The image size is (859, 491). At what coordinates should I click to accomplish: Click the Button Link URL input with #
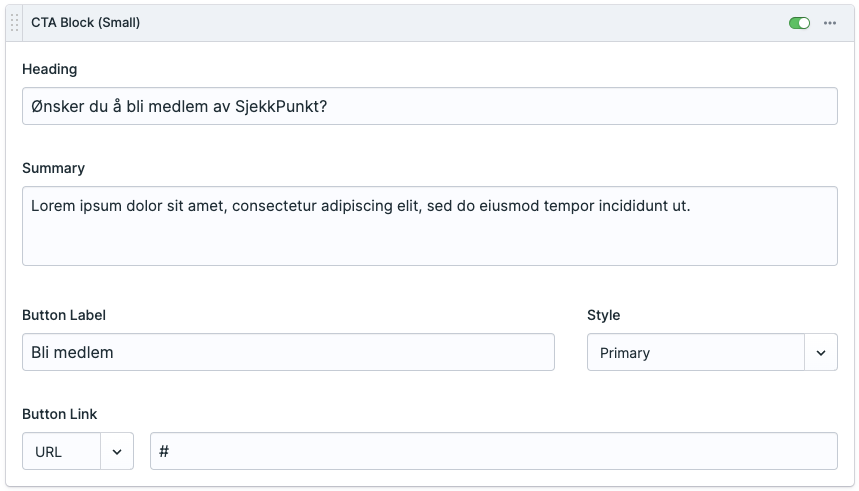pyautogui.click(x=500, y=452)
